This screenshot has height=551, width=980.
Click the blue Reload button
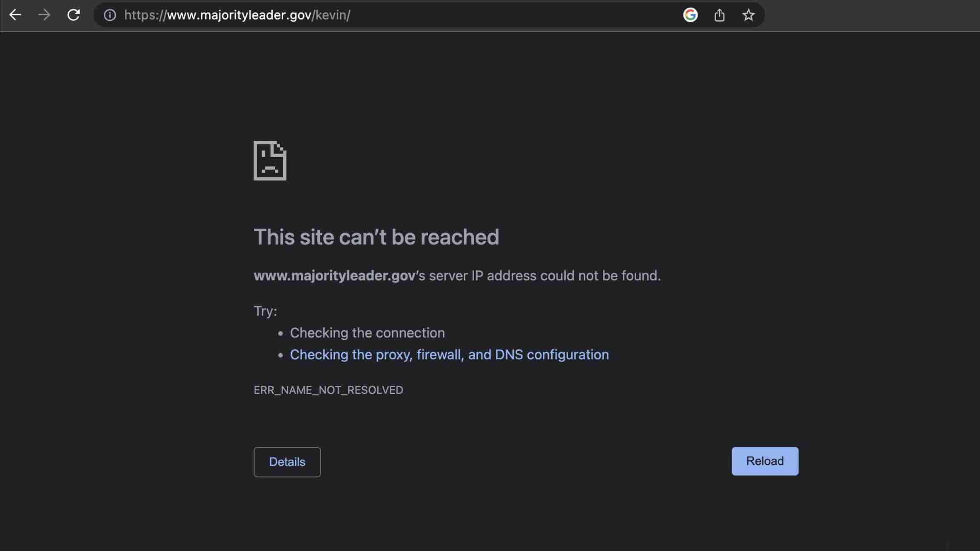click(764, 461)
